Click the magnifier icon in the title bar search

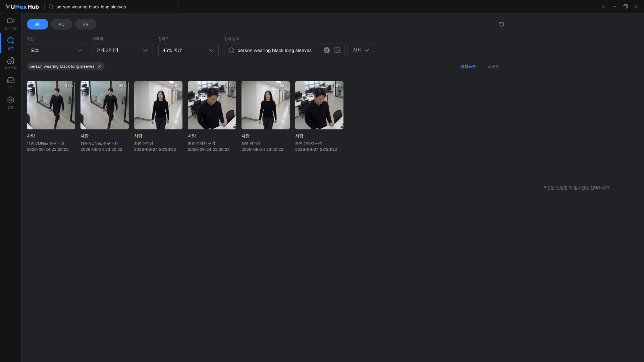coord(51,7)
